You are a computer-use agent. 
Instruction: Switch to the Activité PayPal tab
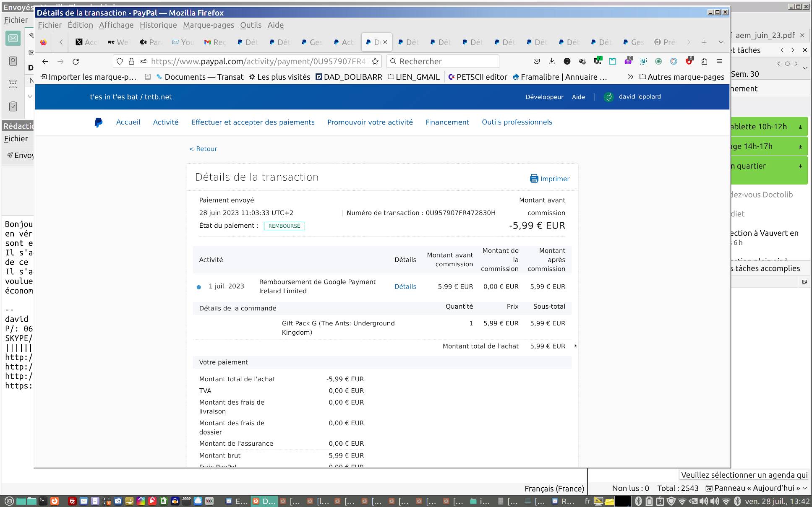pyautogui.click(x=344, y=42)
